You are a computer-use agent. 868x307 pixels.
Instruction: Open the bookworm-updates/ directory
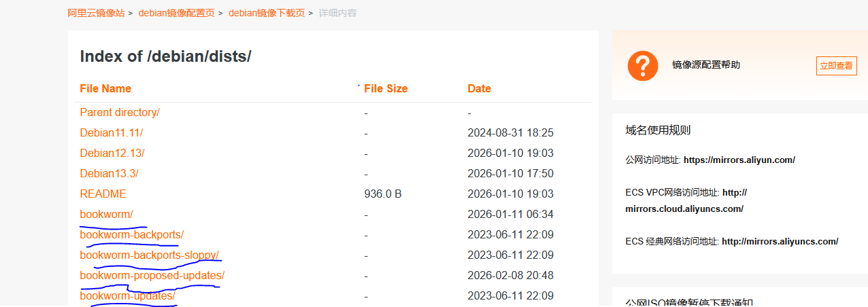click(127, 295)
